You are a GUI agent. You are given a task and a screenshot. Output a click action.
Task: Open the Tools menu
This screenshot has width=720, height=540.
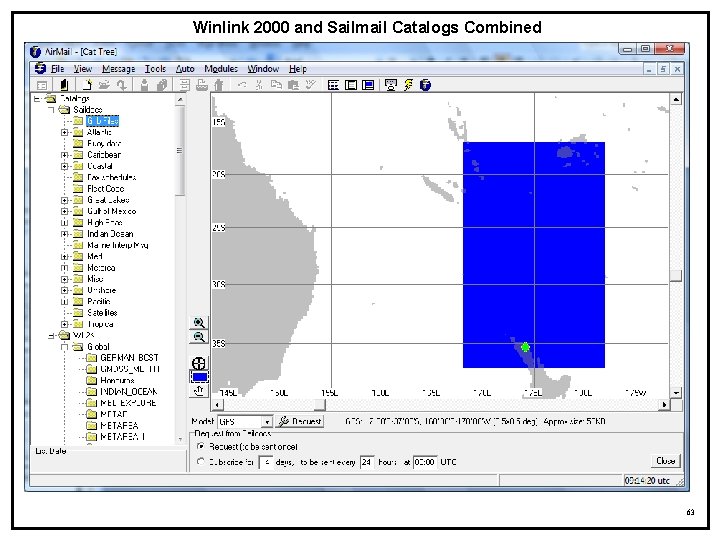pyautogui.click(x=155, y=69)
